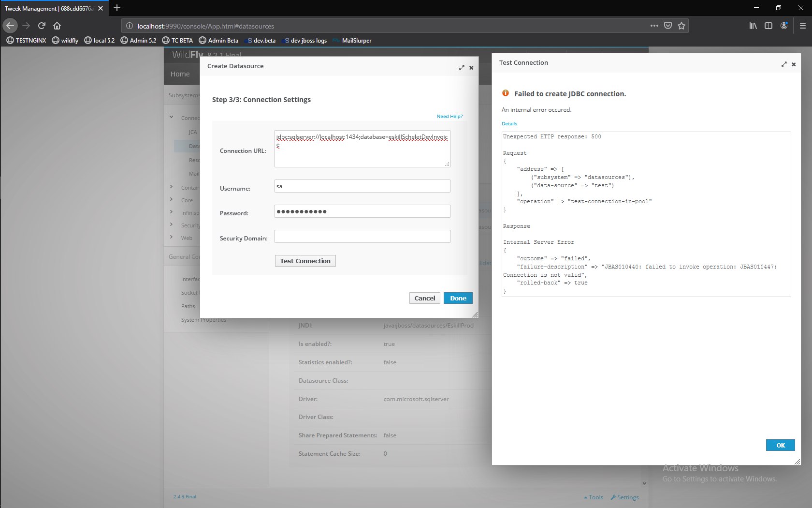The width and height of the screenshot is (812, 508).
Task: Click the Username text field
Action: [362, 186]
